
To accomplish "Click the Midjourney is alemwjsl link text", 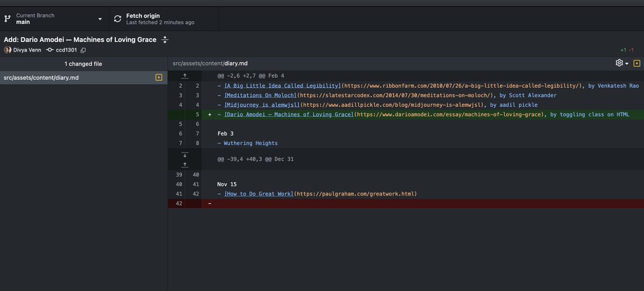I will coord(261,105).
